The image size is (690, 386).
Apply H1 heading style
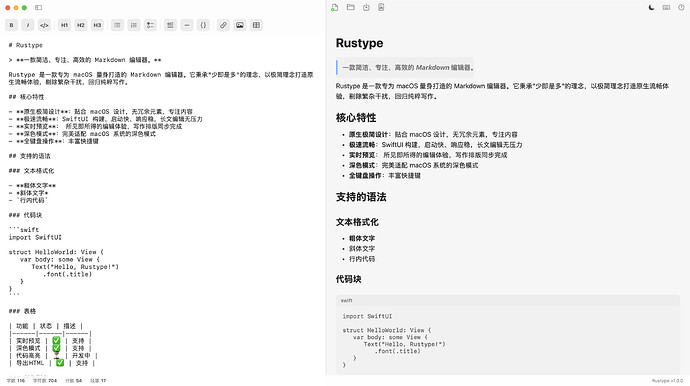64,25
